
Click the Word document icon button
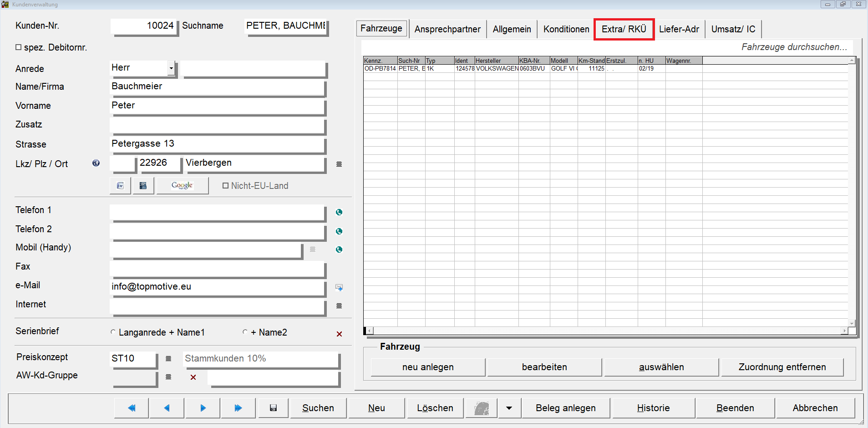121,186
